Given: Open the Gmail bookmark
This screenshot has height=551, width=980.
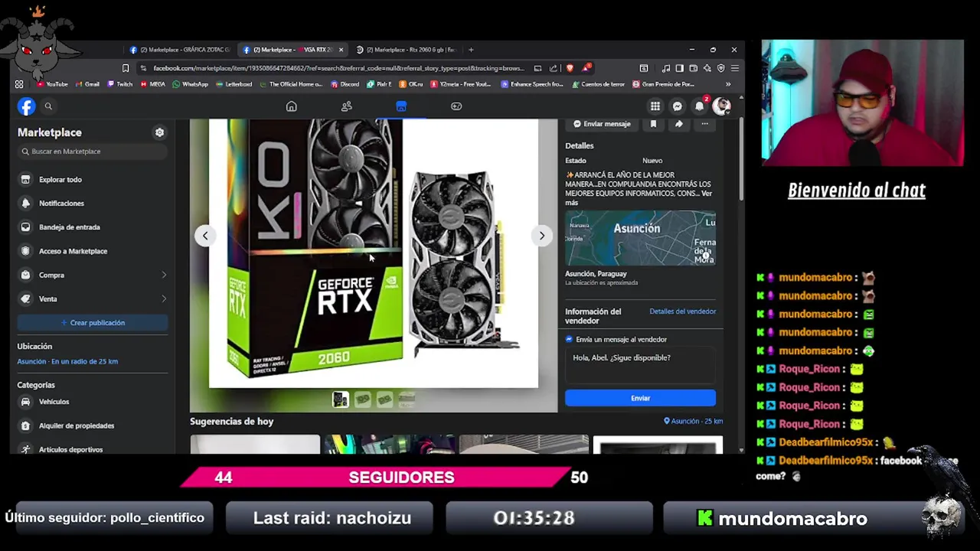Looking at the screenshot, I should click(87, 84).
